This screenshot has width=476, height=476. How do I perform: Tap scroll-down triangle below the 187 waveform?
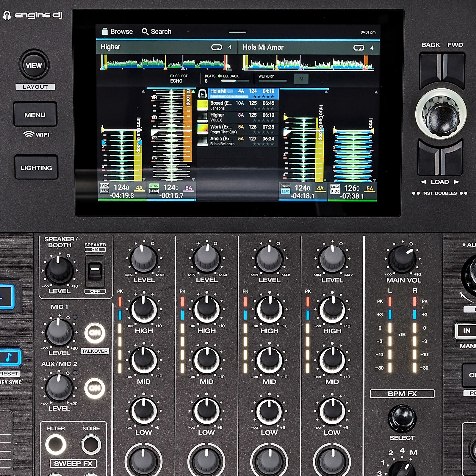[x=193, y=180]
